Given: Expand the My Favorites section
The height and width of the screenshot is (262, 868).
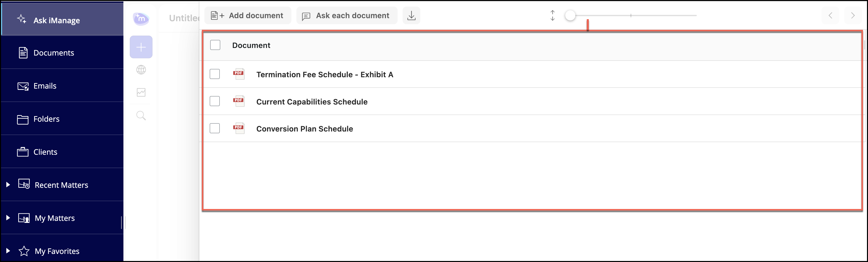Looking at the screenshot, I should click(8, 251).
